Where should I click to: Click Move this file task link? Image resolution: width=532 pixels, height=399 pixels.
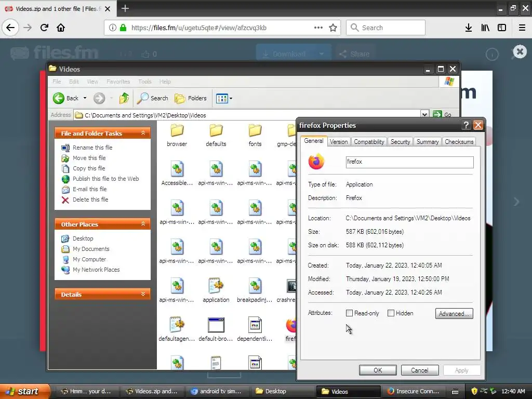point(89,158)
